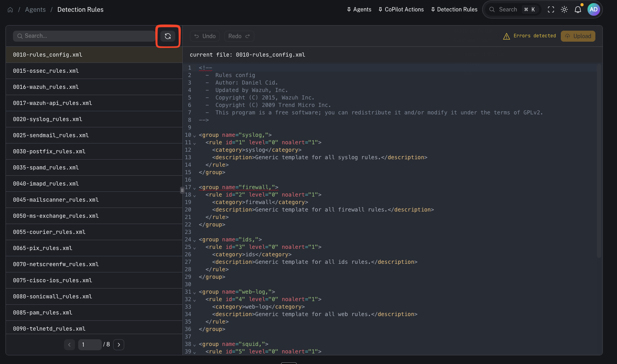
Task: Collapse the syslog group fold on line 10
Action: pyautogui.click(x=194, y=136)
